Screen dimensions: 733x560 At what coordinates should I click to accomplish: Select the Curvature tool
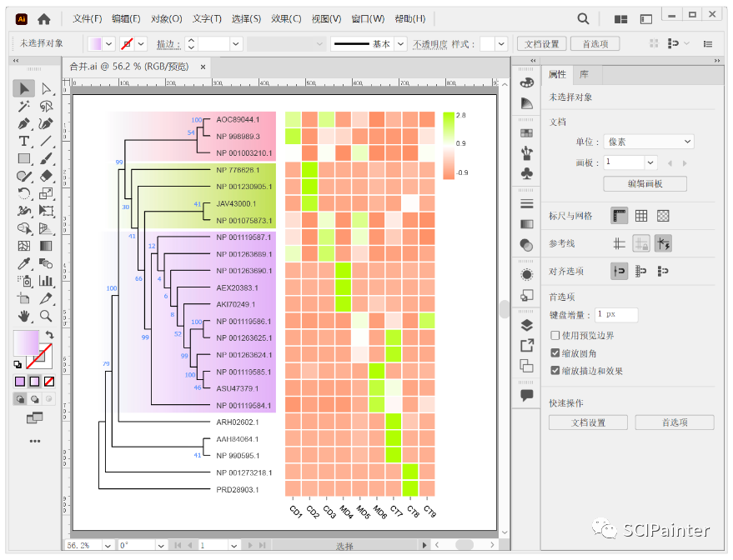(46, 124)
